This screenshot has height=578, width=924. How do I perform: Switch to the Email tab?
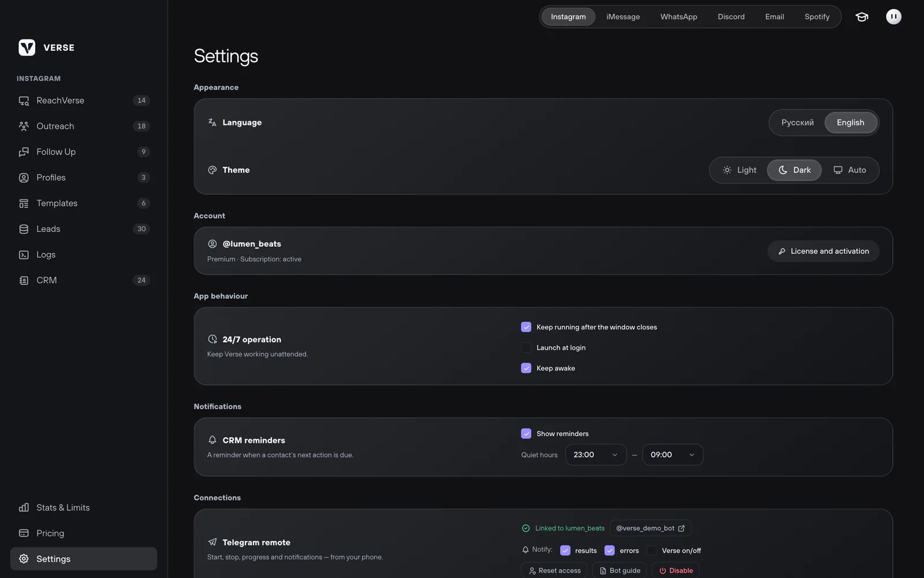tap(774, 17)
